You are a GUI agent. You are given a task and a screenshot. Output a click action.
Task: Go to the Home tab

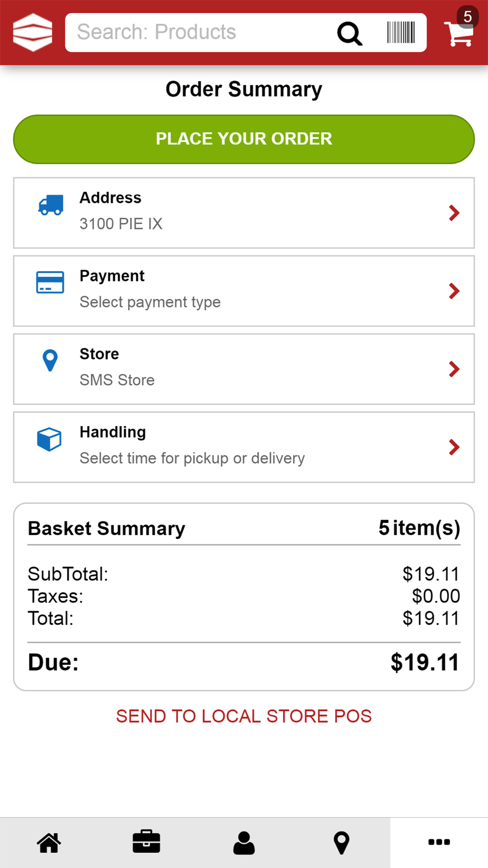pyautogui.click(x=49, y=843)
